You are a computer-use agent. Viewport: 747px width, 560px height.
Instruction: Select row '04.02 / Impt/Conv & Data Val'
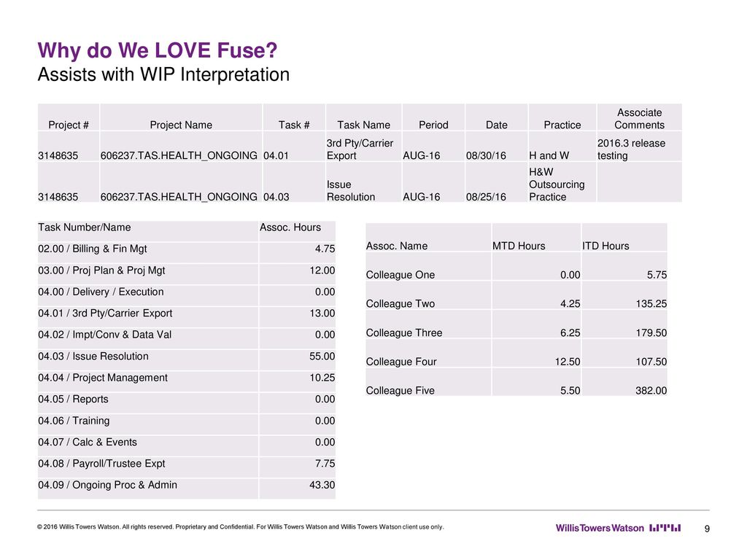(x=187, y=338)
